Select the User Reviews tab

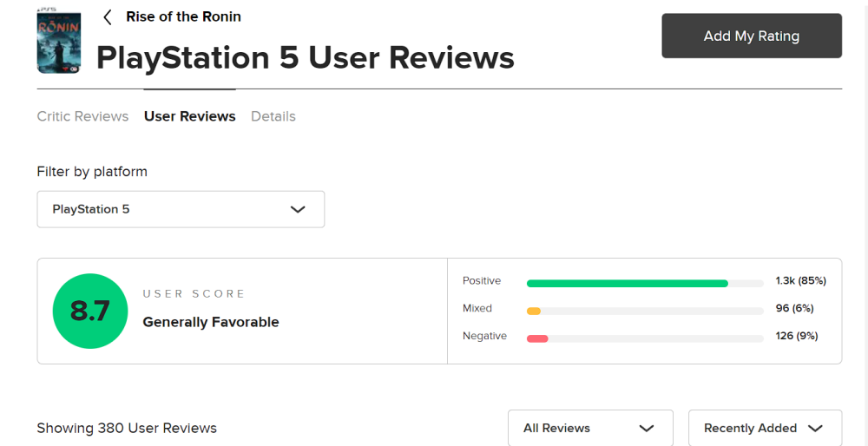pyautogui.click(x=189, y=116)
